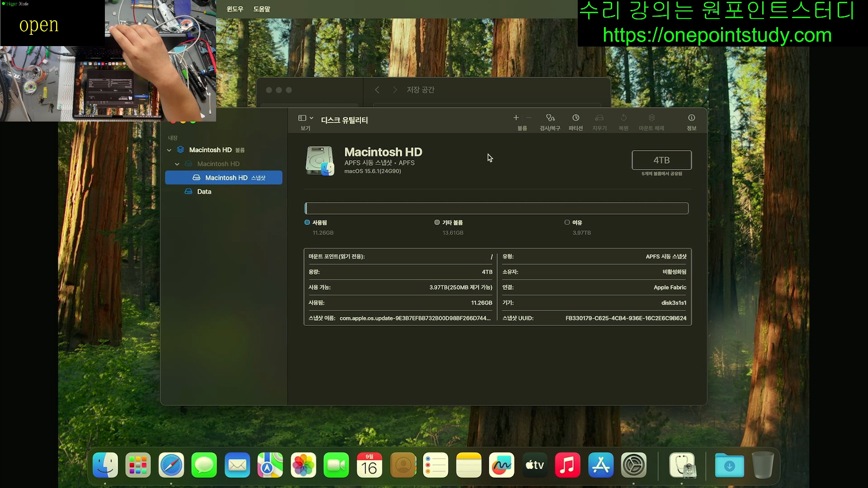Click the back arrow in 저장 공간 window

click(x=377, y=90)
